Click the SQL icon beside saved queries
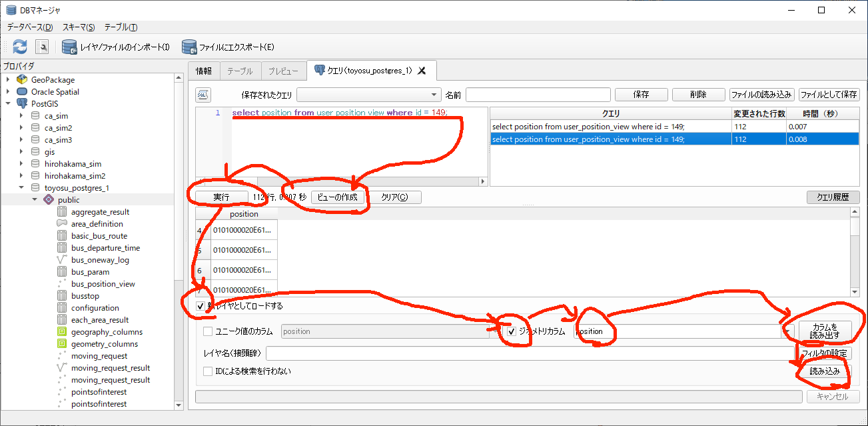 point(204,95)
